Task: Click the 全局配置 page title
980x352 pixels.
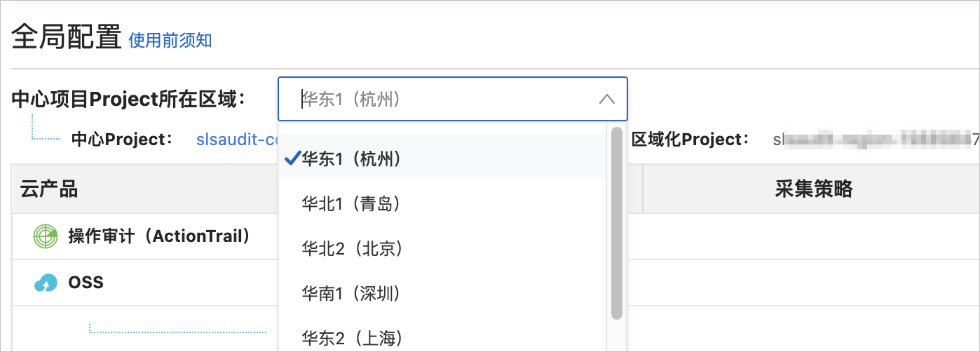Action: point(67,39)
